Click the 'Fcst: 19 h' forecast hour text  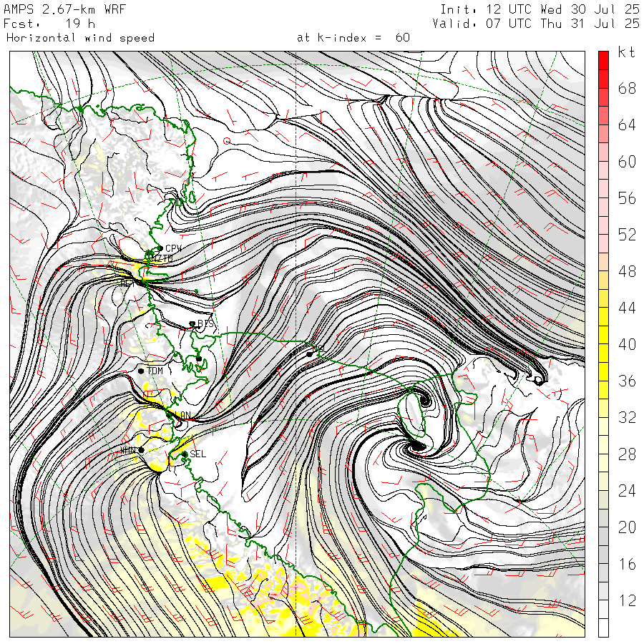coord(49,24)
